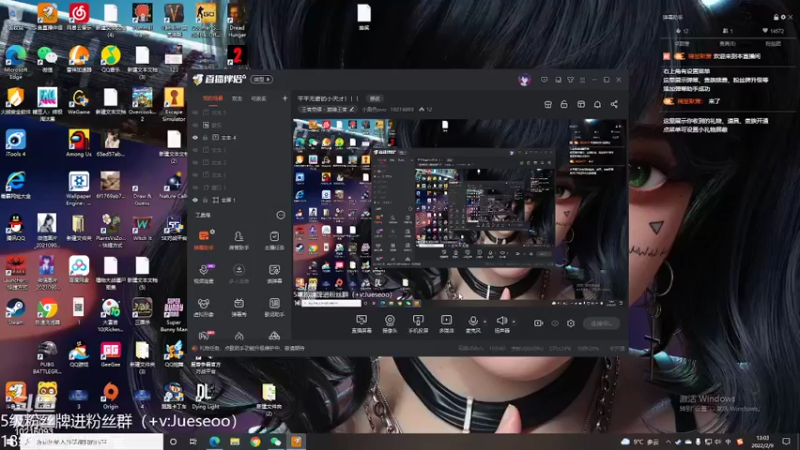Open the taskbar clock and date

[763, 442]
